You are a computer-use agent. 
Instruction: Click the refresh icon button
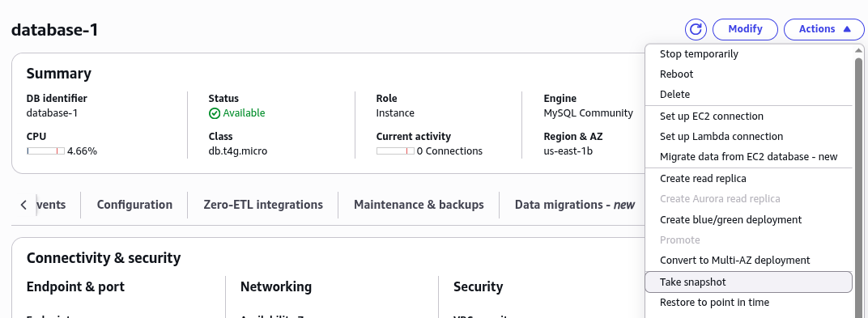pos(696,29)
